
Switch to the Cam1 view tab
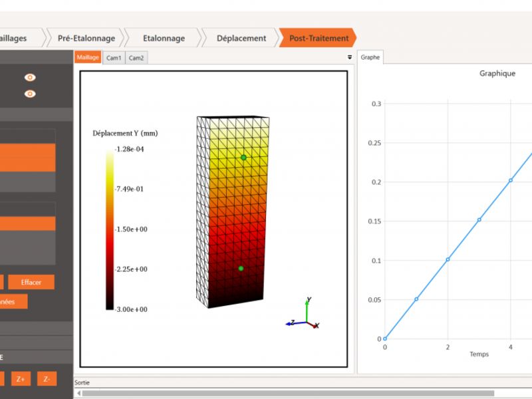pyautogui.click(x=114, y=58)
